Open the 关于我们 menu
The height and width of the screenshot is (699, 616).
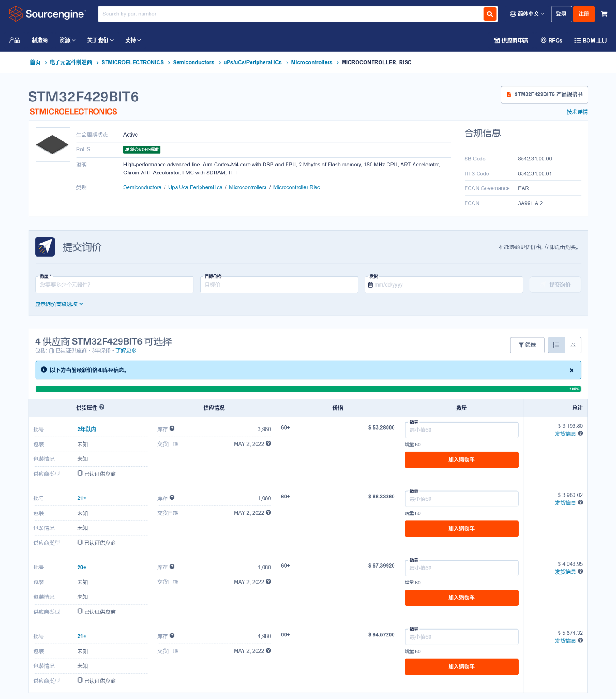[x=100, y=40]
